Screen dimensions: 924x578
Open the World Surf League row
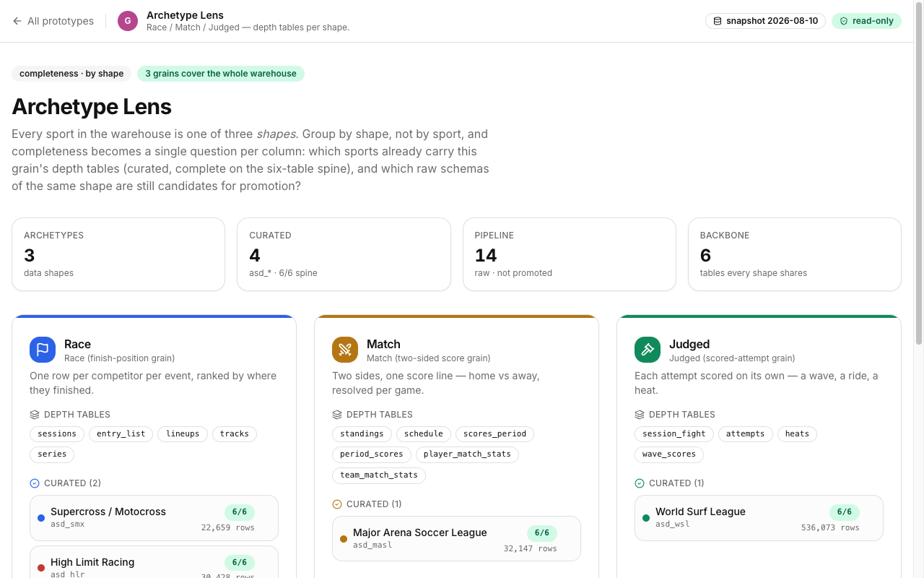tap(759, 518)
